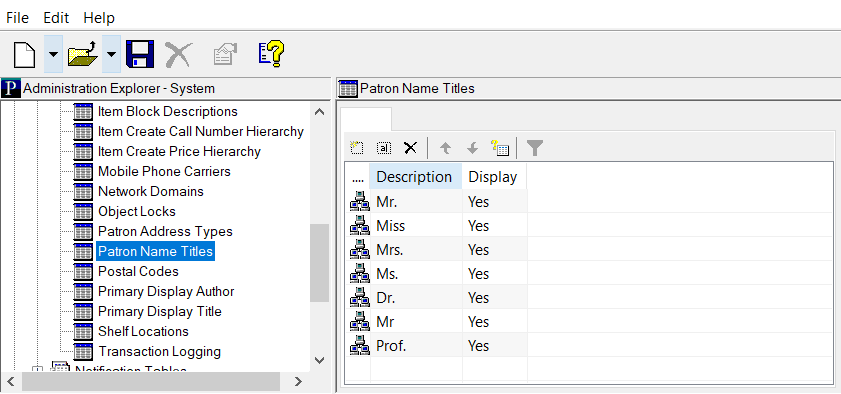Click the New entry icon in table toolbar
This screenshot has height=394, width=841.
pos(357,148)
